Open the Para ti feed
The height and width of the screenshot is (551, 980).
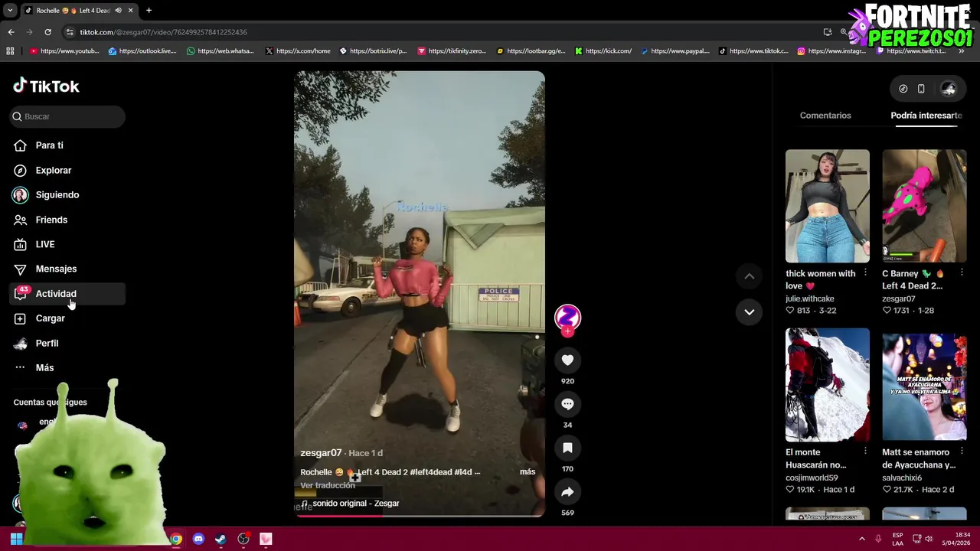click(x=49, y=145)
